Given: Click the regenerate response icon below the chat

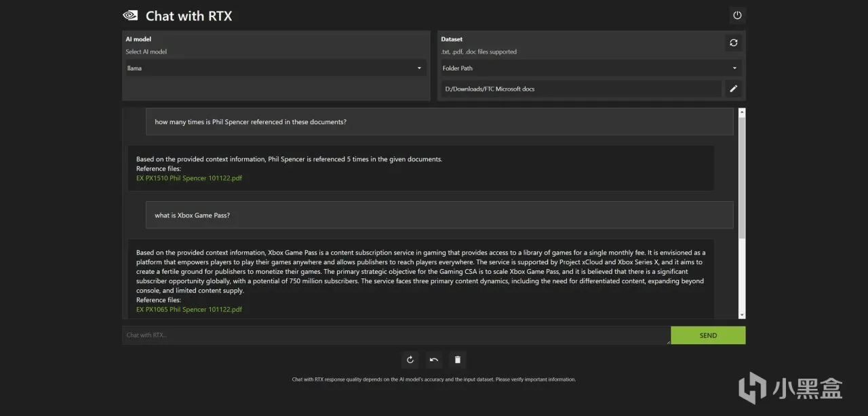Looking at the screenshot, I should [x=410, y=360].
